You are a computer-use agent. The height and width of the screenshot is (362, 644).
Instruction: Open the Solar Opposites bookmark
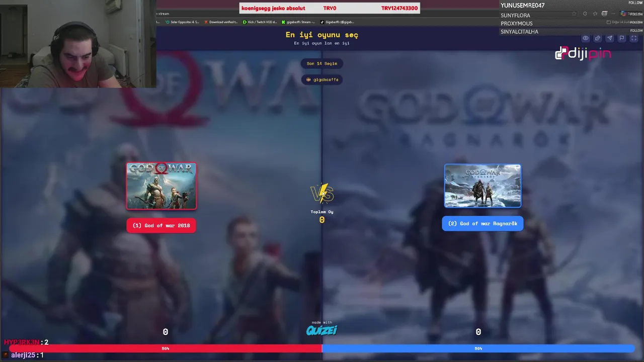[x=182, y=22]
